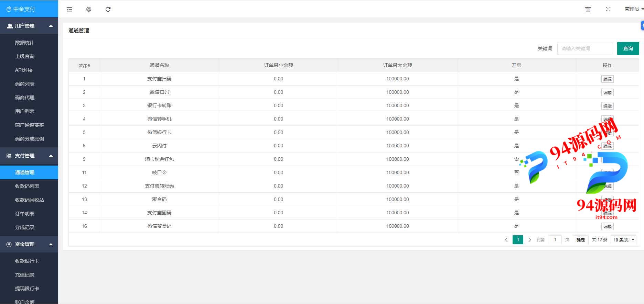Go to previous page arrow
644x304 pixels.
(506, 240)
